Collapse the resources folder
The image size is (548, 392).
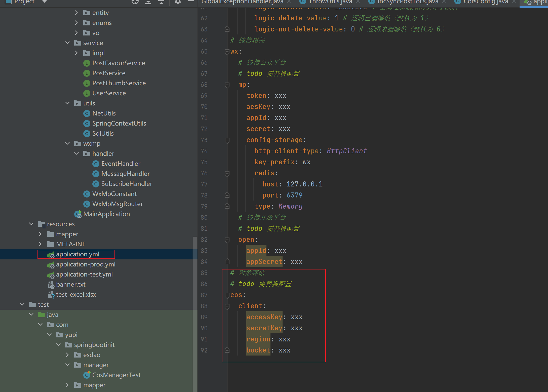31,224
